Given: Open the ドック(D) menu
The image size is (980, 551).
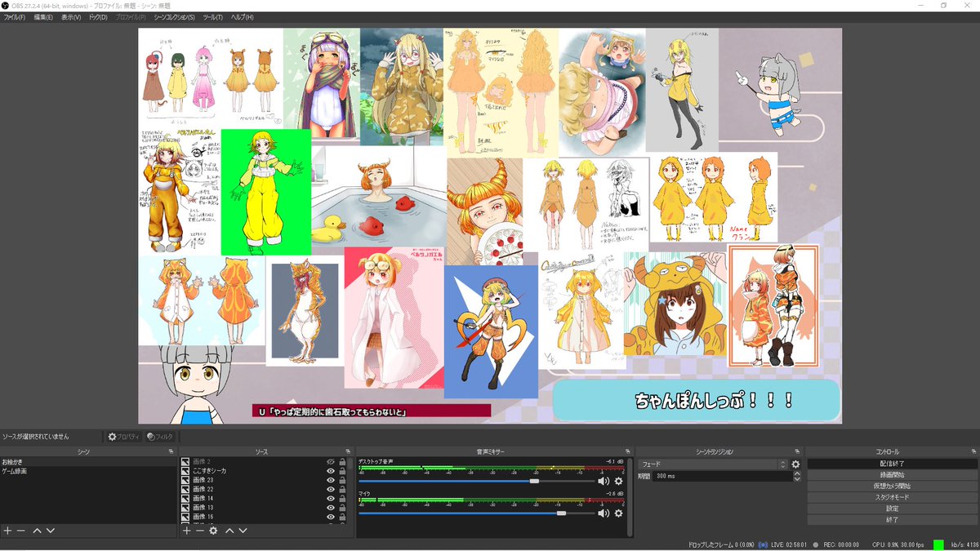Looking at the screenshot, I should pyautogui.click(x=98, y=17).
